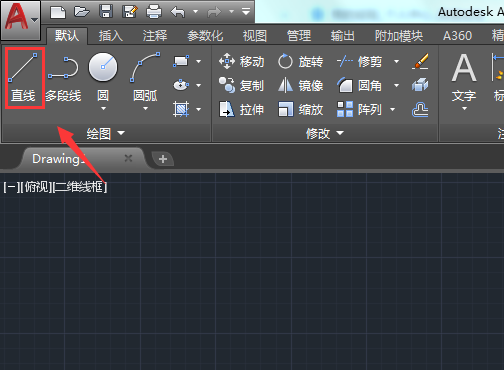
Task: Click the 移动 move tool
Action: point(242,62)
